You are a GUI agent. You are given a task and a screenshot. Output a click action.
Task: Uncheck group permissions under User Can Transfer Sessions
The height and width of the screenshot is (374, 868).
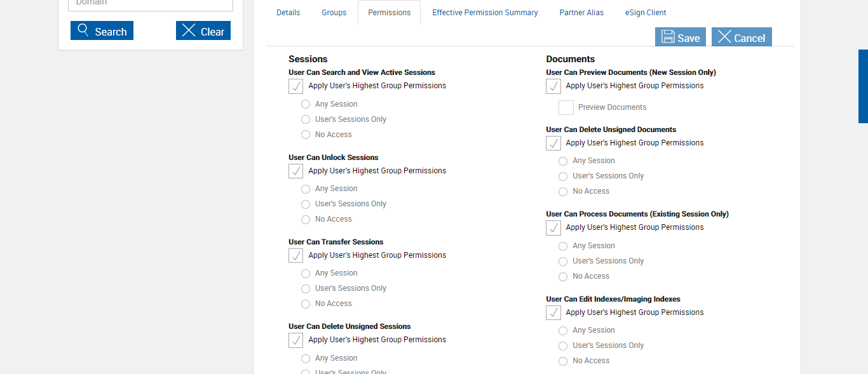(x=296, y=256)
